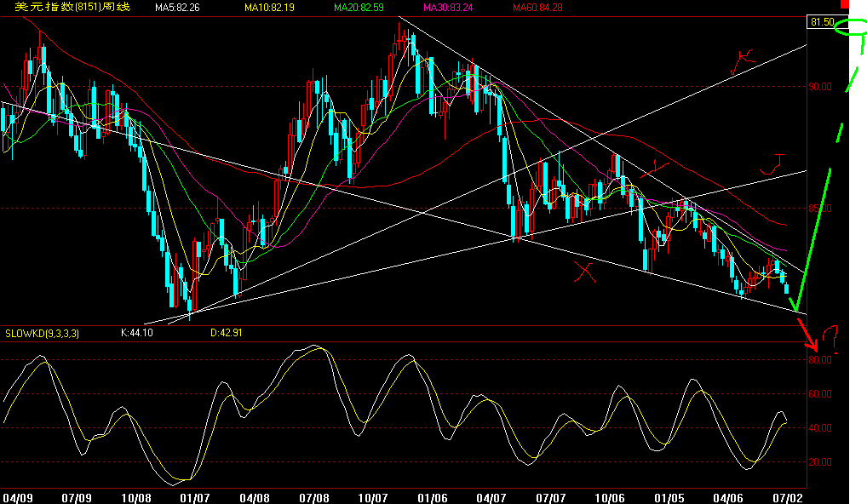
Task: Click the D:42.91 value
Action: [227, 333]
